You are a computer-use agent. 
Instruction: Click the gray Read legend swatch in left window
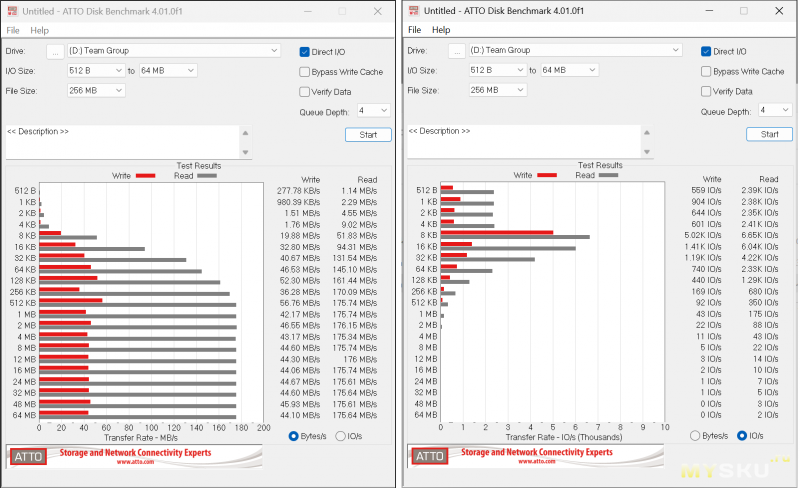(x=207, y=176)
